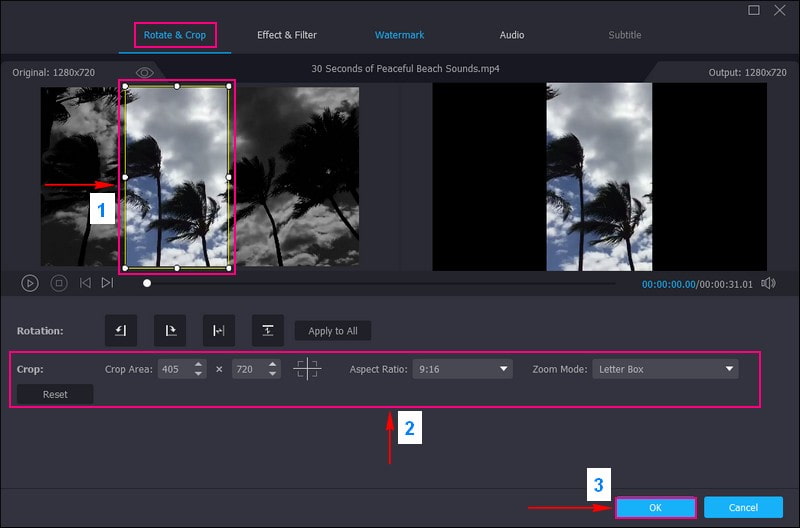This screenshot has height=528, width=800.
Task: Jump to previous frame
Action: pos(85,283)
